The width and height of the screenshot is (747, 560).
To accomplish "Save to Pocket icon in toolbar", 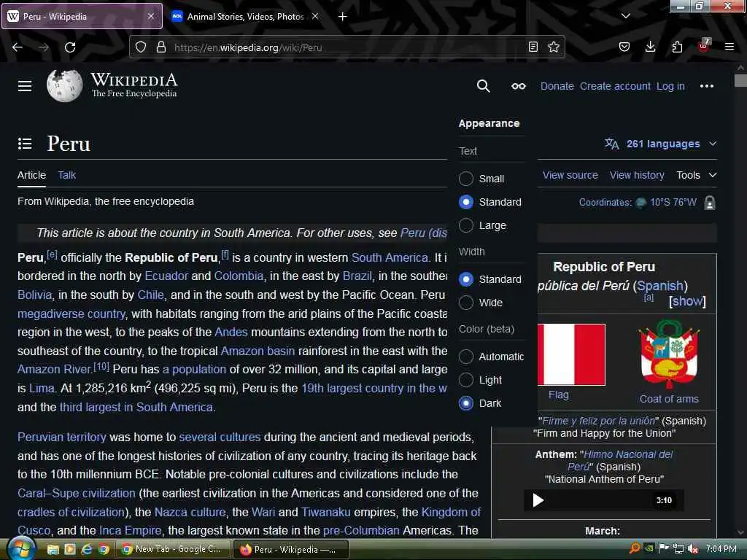I will (x=624, y=47).
